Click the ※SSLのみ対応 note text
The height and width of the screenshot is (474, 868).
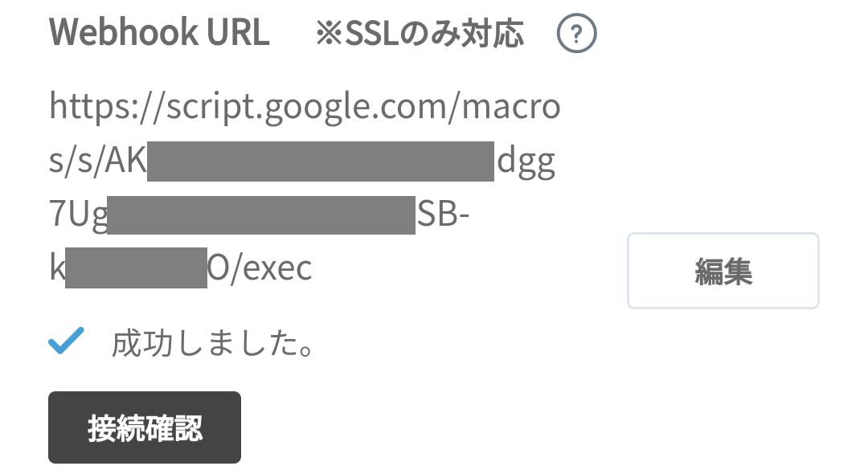pos(420,33)
